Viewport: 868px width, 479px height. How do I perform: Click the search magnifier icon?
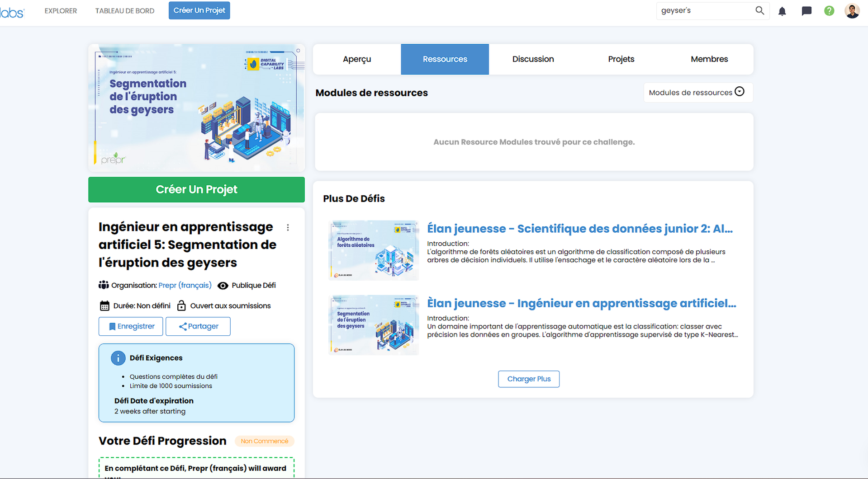coord(759,10)
